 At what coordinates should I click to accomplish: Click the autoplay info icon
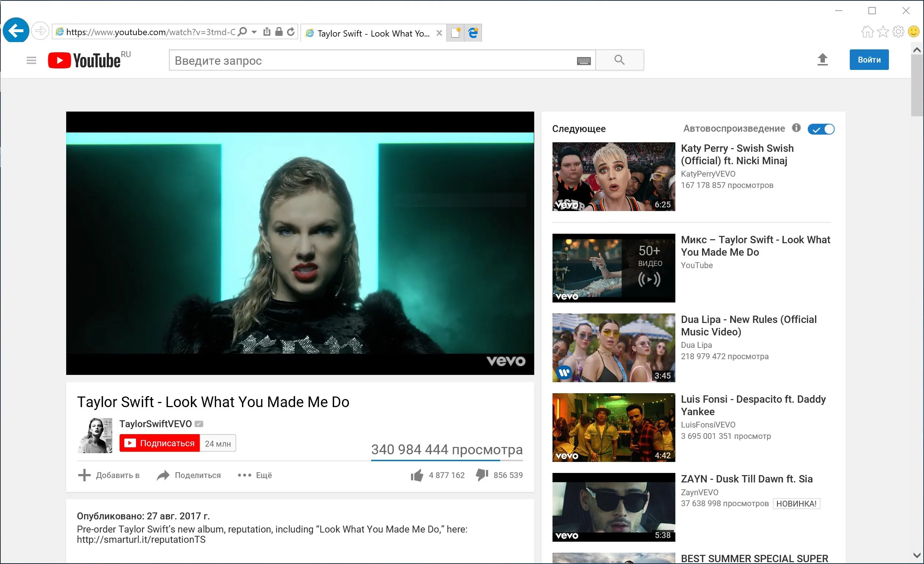[796, 128]
